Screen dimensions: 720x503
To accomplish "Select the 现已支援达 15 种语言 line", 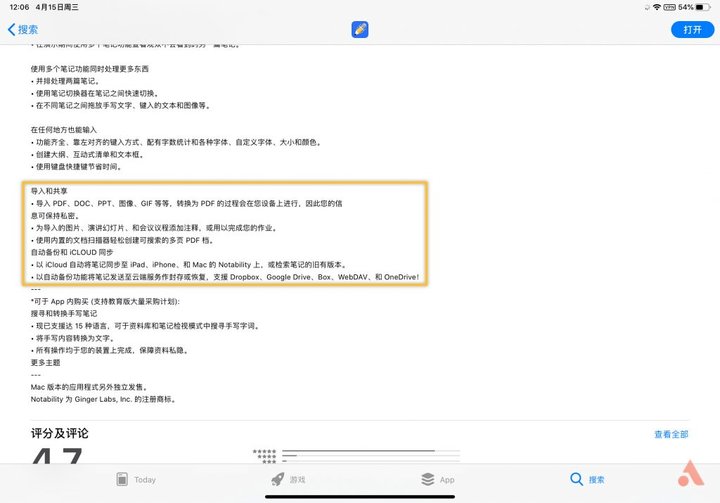I will pyautogui.click(x=146, y=326).
